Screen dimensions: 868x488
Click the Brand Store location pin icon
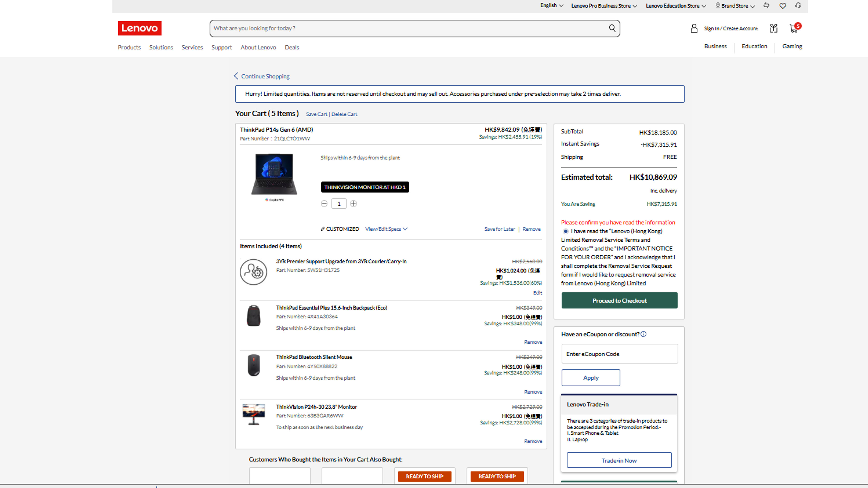coord(718,6)
